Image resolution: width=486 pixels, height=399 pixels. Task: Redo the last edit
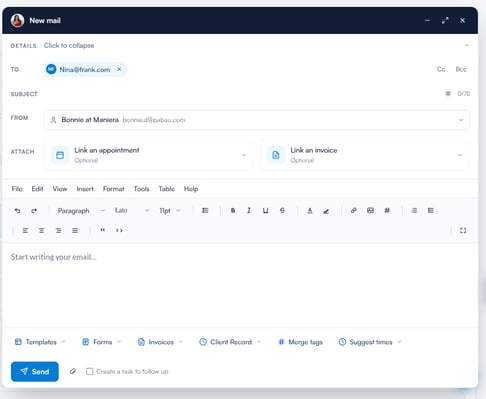34,211
